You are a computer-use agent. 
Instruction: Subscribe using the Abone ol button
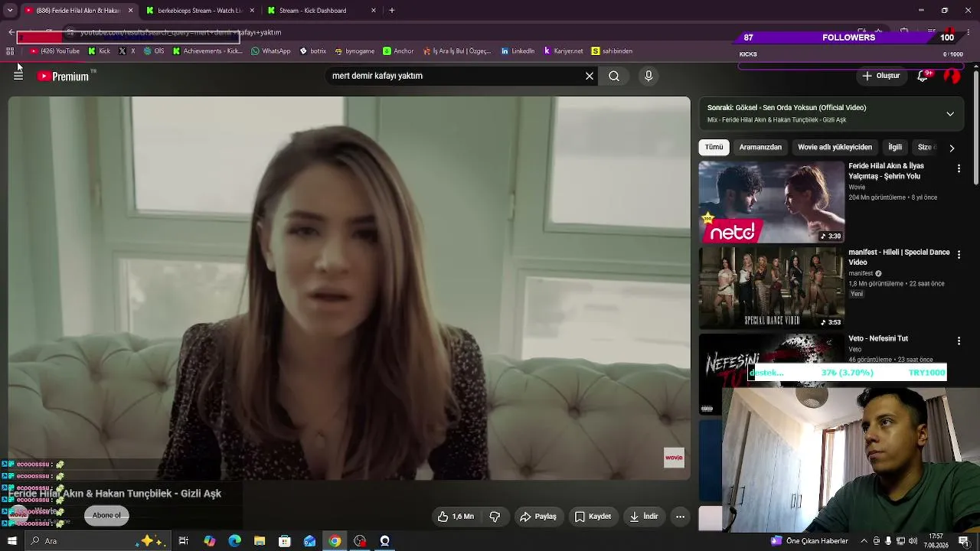pos(106,515)
